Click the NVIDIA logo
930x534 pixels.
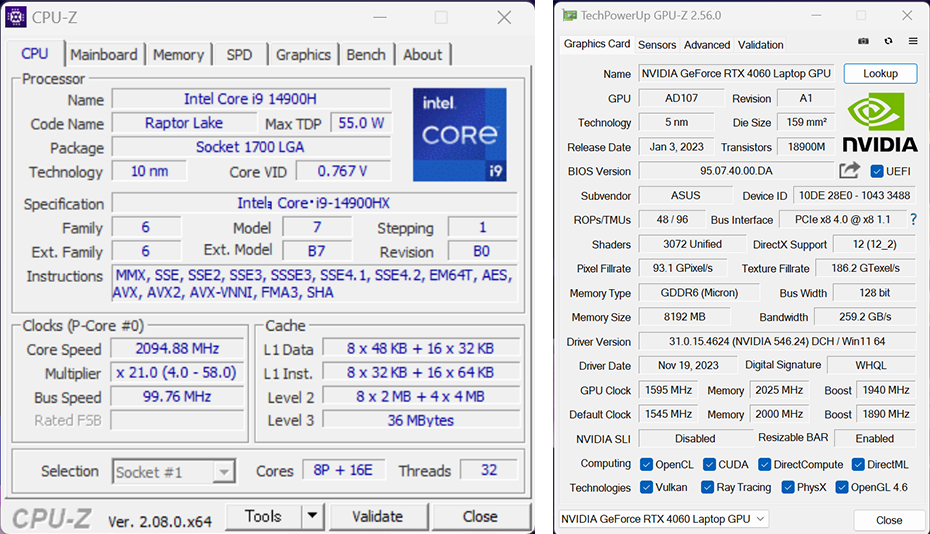(879, 123)
